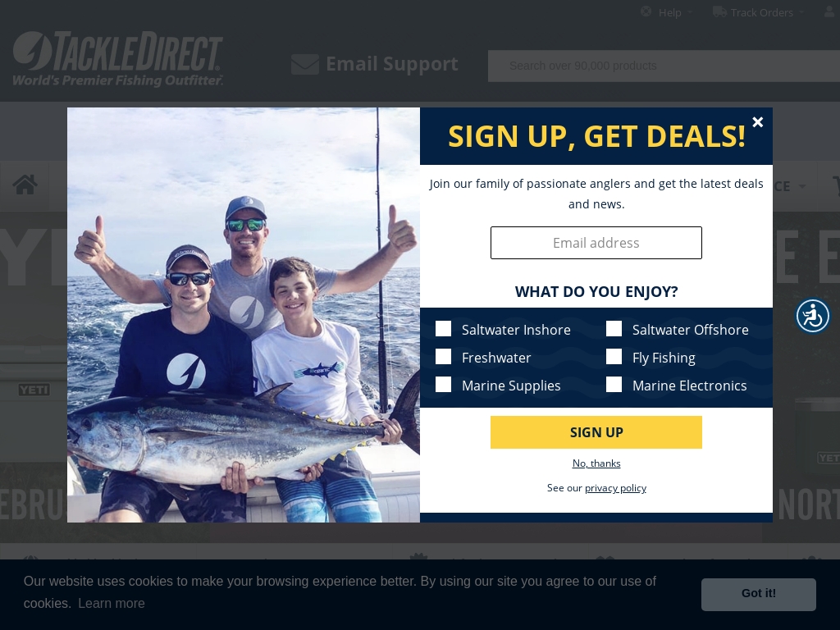Expand the Track Orders dropdown arrow
Viewport: 840px width, 630px height.
[x=801, y=12]
